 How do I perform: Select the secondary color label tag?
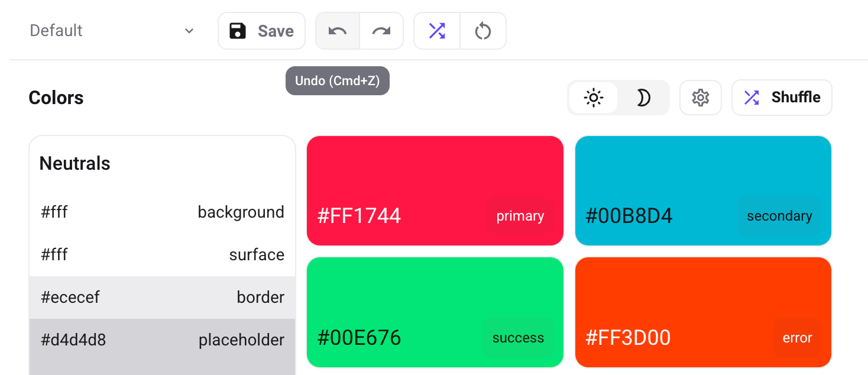click(x=779, y=216)
